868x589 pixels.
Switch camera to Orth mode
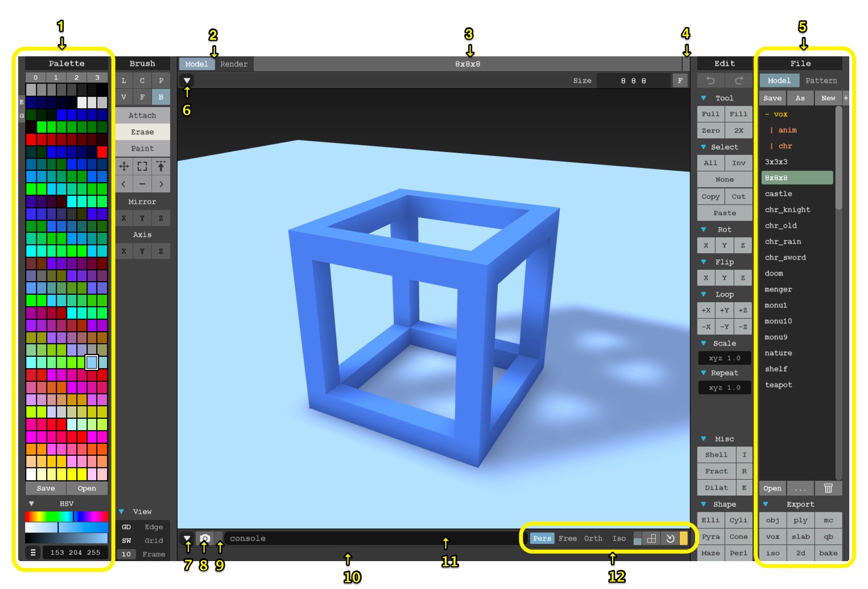pyautogui.click(x=593, y=538)
